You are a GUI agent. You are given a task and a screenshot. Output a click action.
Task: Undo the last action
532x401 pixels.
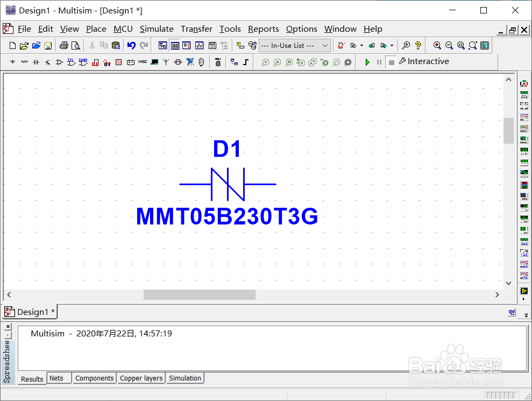coord(131,46)
